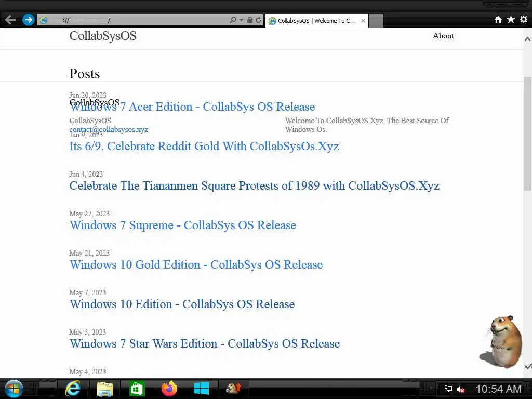Click the Welcome To CollabSysOS.Xyz description text

point(367,125)
